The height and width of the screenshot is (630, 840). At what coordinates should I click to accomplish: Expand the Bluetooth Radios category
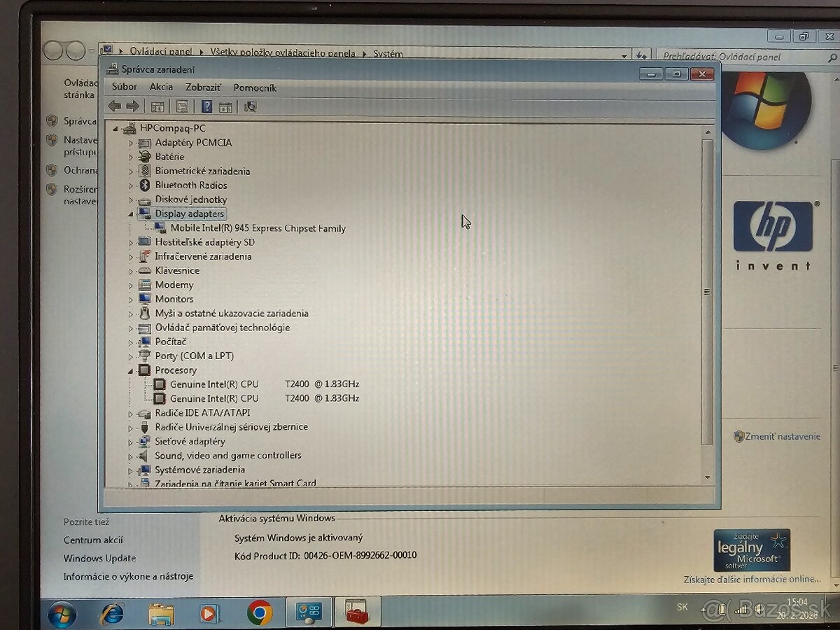pos(132,185)
